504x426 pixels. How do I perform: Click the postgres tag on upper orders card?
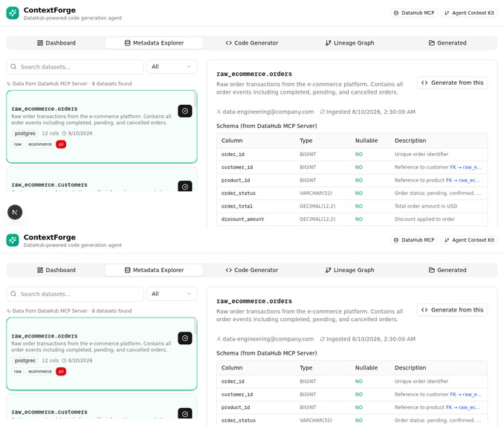pyautogui.click(x=25, y=133)
